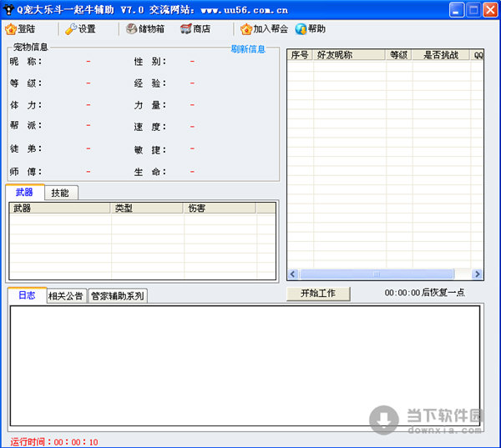Click the 昵称 label in pet info
The width and height of the screenshot is (501, 448).
click(x=26, y=61)
